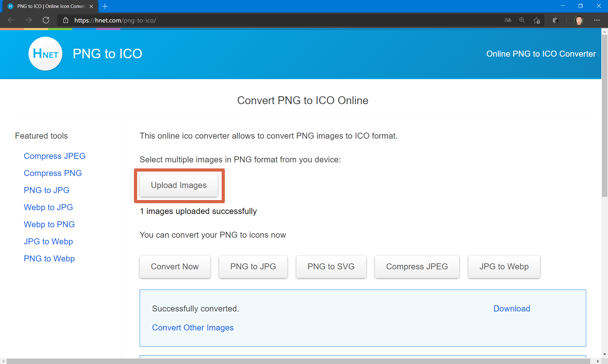The height and width of the screenshot is (364, 608).
Task: Open the translate page icon
Action: coord(508,20)
